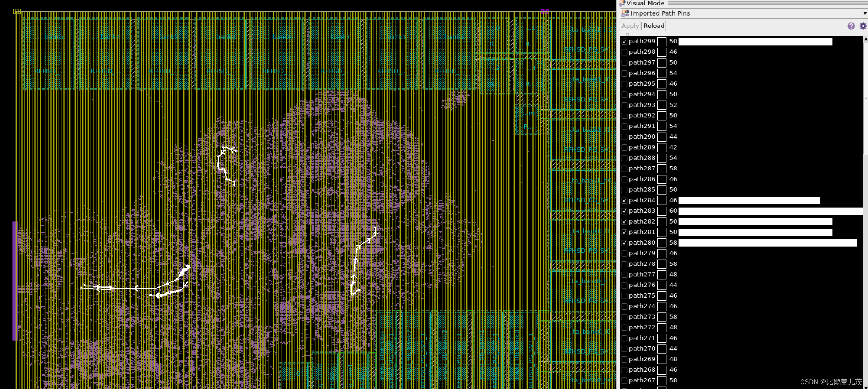868x389 pixels.
Task: Click the white histogram bar for path283
Action: pyautogui.click(x=771, y=211)
